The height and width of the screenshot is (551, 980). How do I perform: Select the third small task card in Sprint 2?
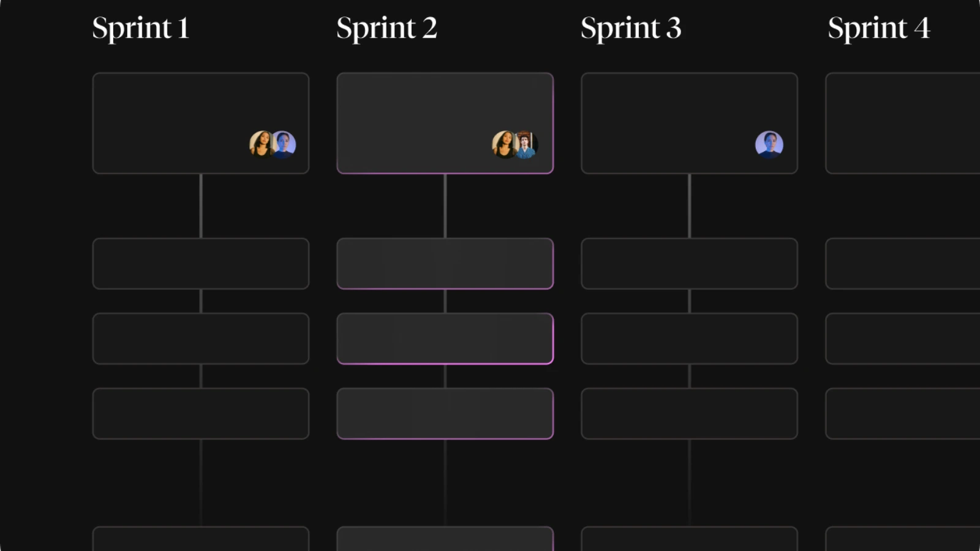(x=445, y=413)
